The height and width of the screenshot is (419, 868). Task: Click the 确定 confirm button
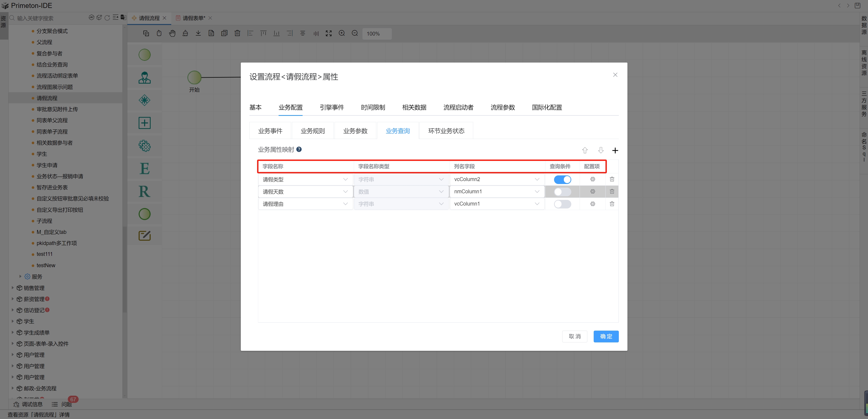click(x=606, y=337)
